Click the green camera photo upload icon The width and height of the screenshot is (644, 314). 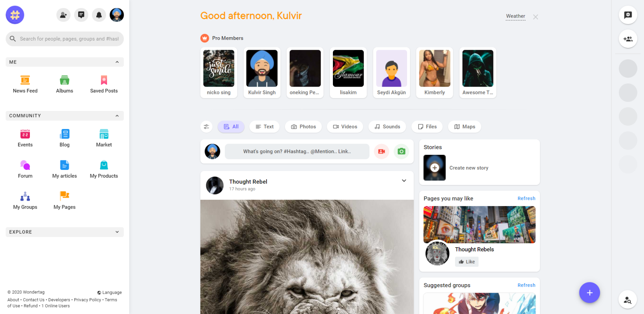(402, 151)
